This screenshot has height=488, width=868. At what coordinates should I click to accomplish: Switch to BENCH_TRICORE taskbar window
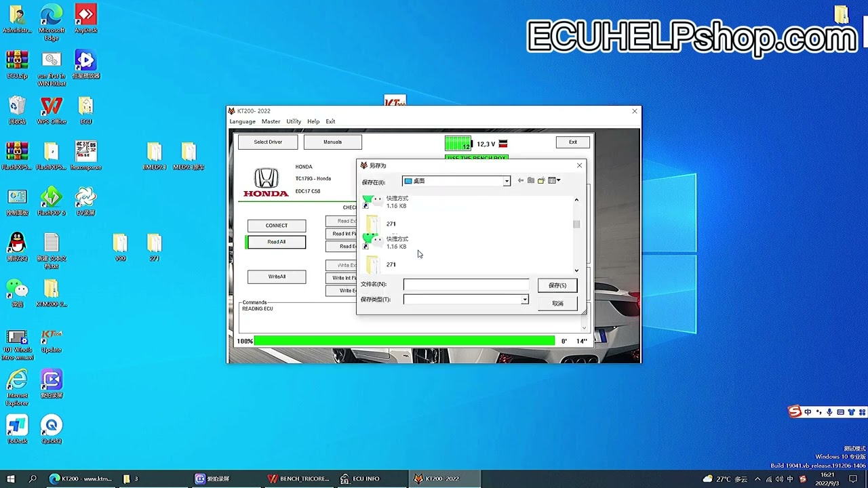[299, 479]
